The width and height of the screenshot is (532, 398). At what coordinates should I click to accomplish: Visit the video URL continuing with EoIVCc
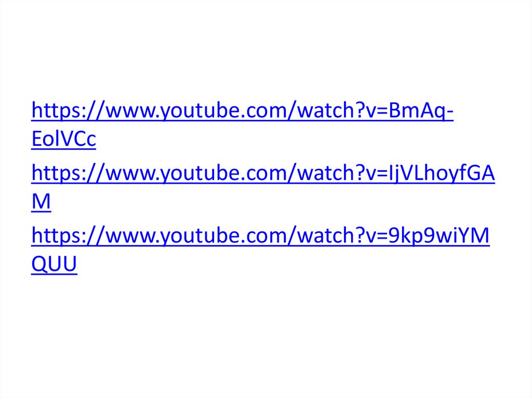(x=63, y=139)
